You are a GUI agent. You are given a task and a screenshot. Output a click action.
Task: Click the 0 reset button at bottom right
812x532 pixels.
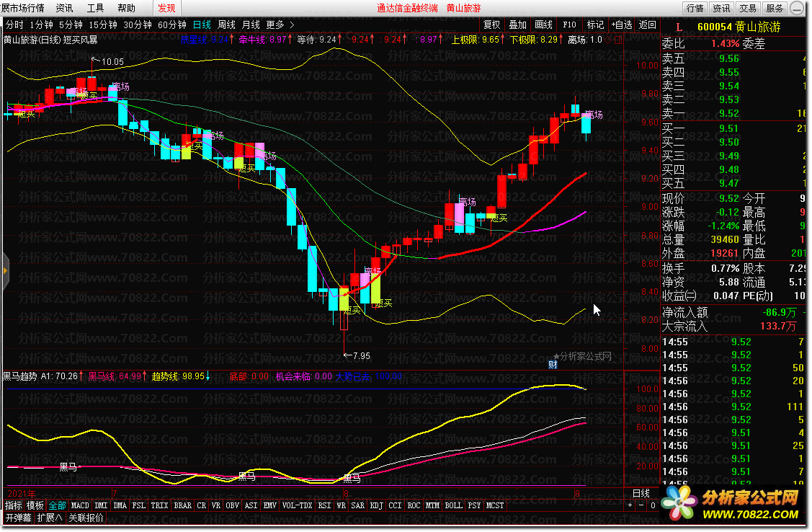tap(653, 505)
